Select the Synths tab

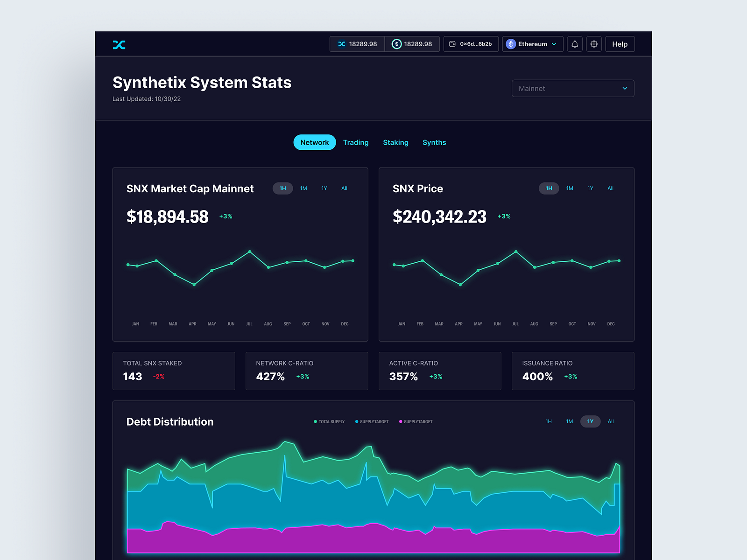coord(434,142)
